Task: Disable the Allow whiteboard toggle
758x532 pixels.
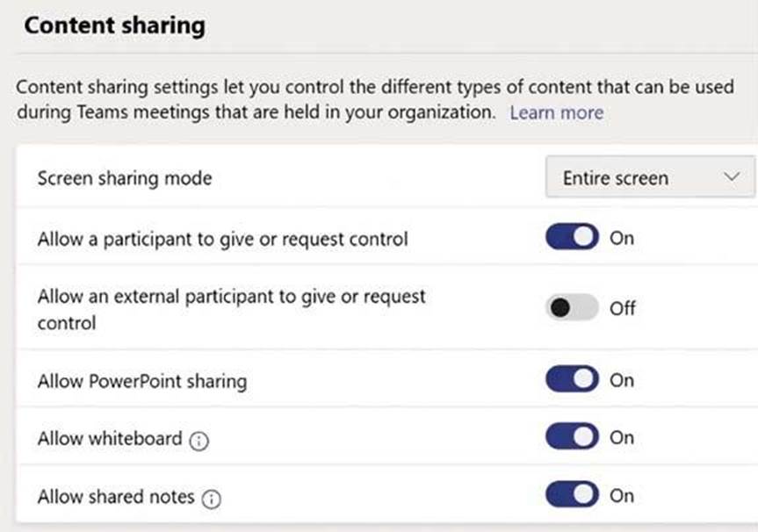Action: pos(572,437)
